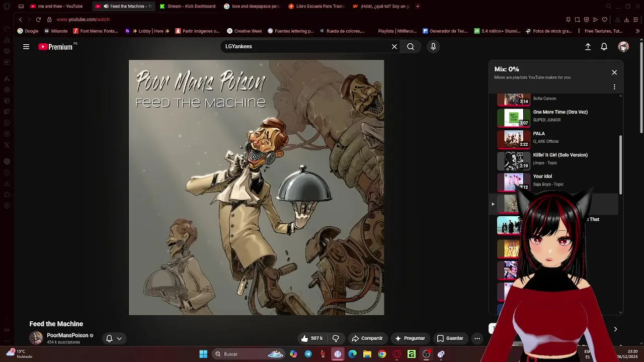Switch to Libro Escuela Para tab

[316, 6]
